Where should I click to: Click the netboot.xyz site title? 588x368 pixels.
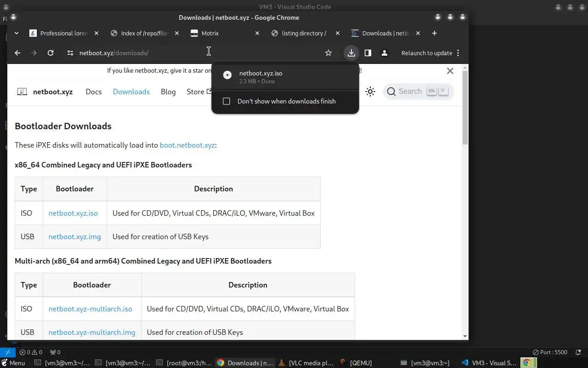click(53, 92)
